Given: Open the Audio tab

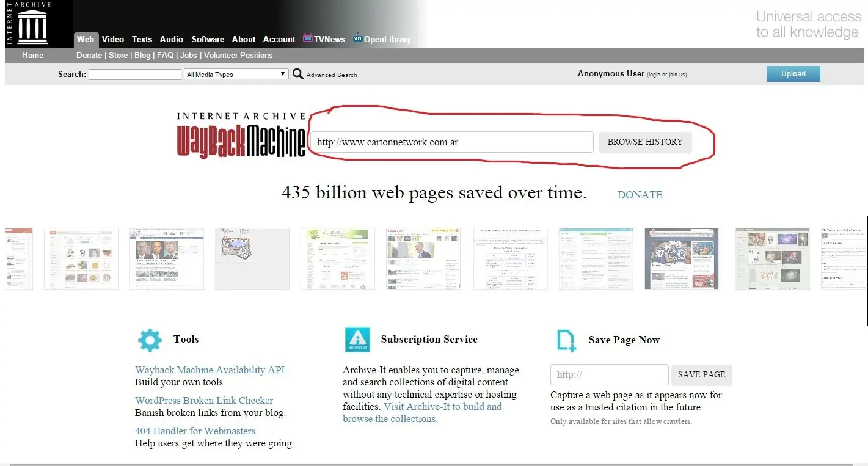Looking at the screenshot, I should [x=172, y=39].
